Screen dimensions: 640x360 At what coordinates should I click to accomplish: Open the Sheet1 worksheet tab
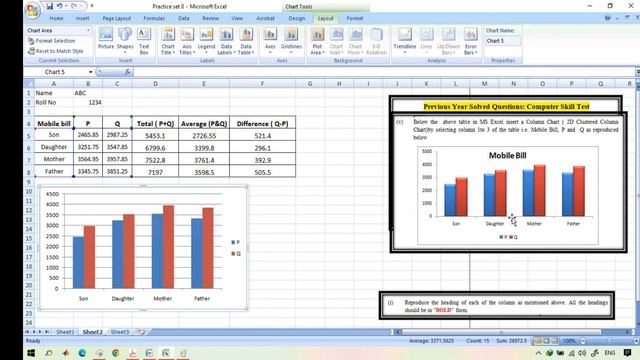(x=65, y=332)
